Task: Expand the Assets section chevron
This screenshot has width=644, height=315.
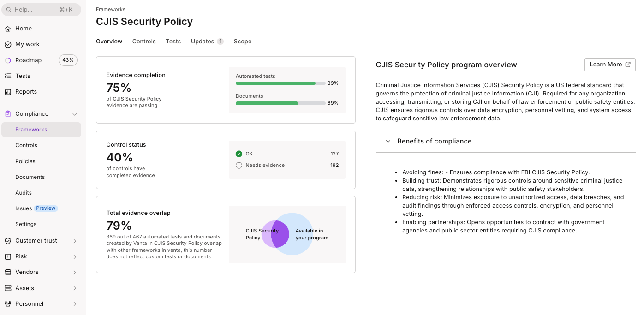Action: coord(75,289)
